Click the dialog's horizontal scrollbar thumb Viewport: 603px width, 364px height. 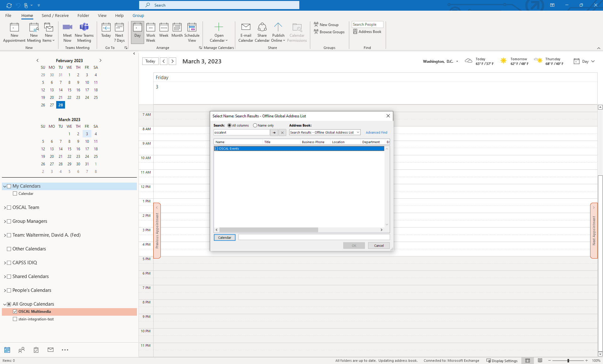click(269, 230)
